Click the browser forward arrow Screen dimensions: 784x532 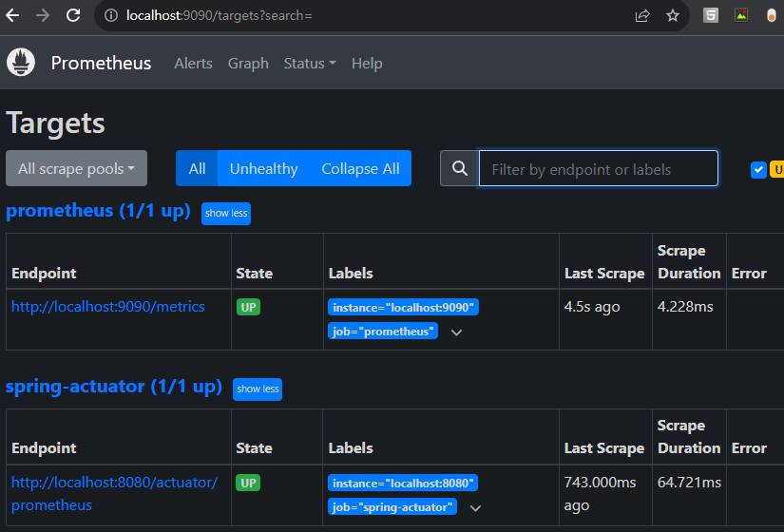coord(43,15)
